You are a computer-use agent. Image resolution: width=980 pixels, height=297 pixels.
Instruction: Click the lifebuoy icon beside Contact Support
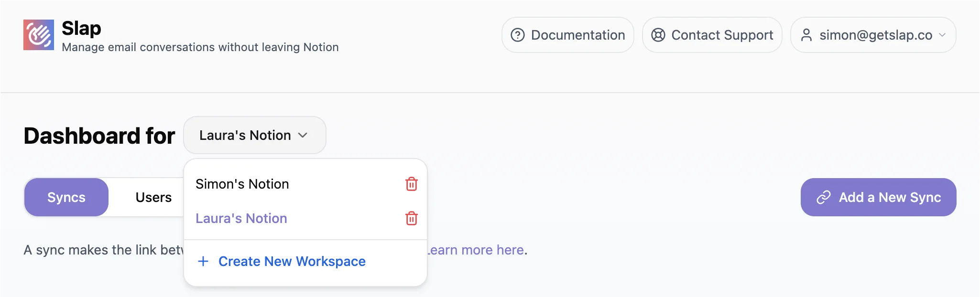pyautogui.click(x=658, y=35)
